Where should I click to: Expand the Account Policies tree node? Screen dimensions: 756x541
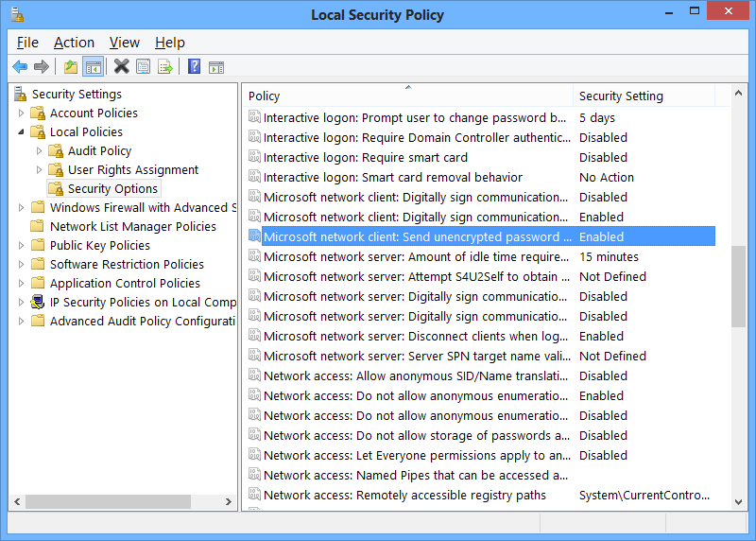[x=22, y=113]
